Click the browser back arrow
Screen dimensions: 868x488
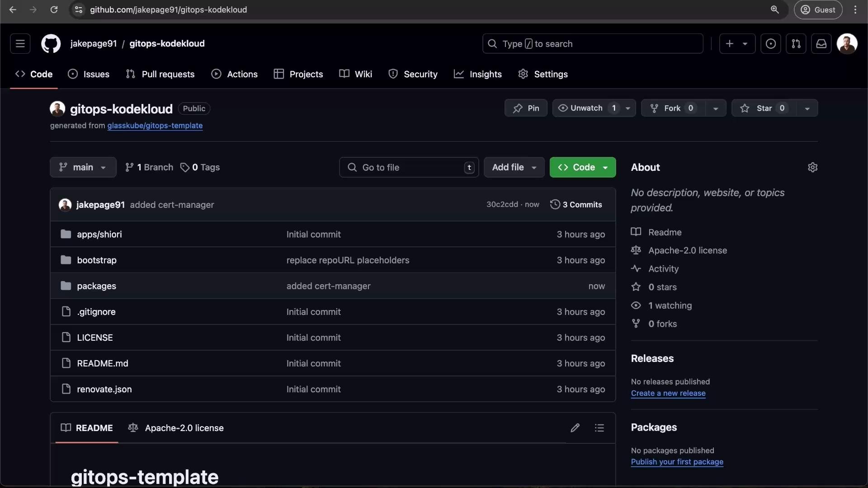(x=13, y=9)
